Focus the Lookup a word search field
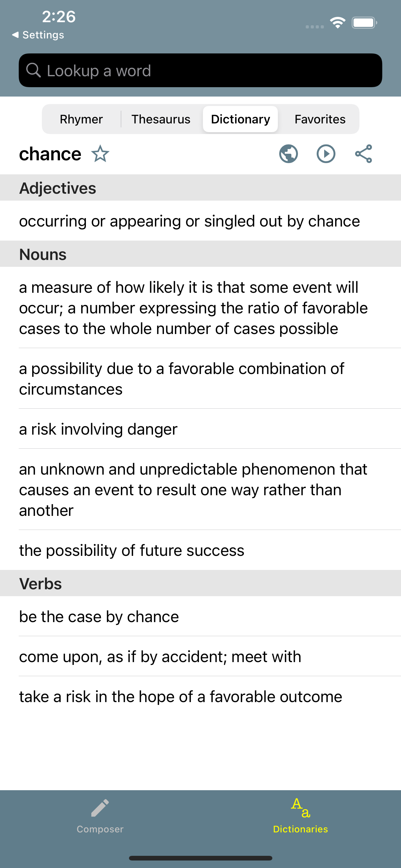Image resolution: width=401 pixels, height=868 pixels. (x=200, y=70)
